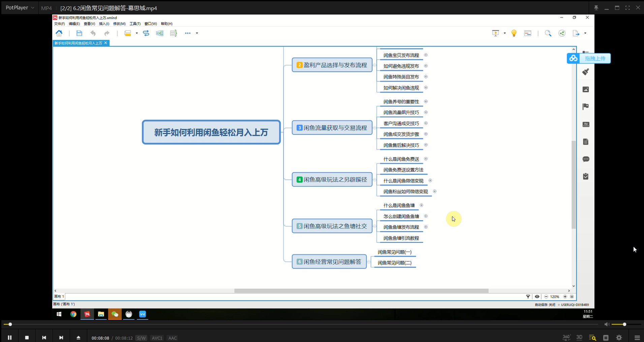Expand the 什么是闲鱼鱼塘 subtopic
This screenshot has height=342, width=644.
pos(421,205)
